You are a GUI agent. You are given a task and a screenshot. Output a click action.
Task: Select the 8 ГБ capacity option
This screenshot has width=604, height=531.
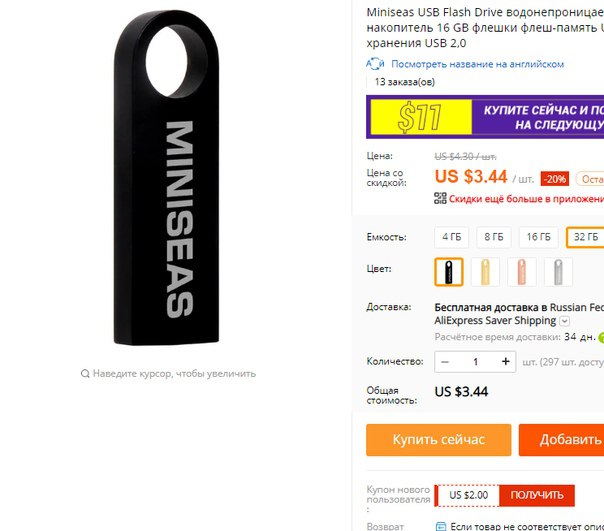click(x=494, y=237)
